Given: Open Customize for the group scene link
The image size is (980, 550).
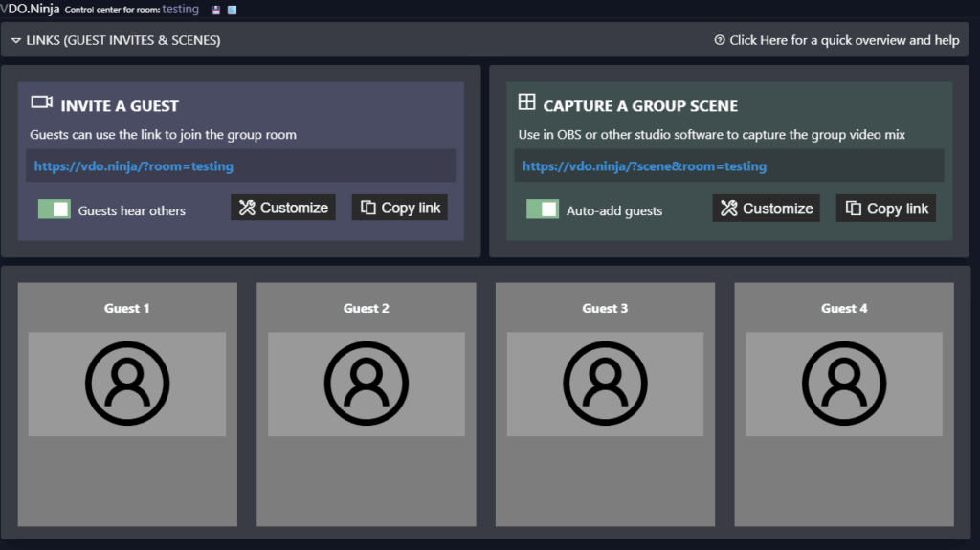Looking at the screenshot, I should (x=767, y=209).
